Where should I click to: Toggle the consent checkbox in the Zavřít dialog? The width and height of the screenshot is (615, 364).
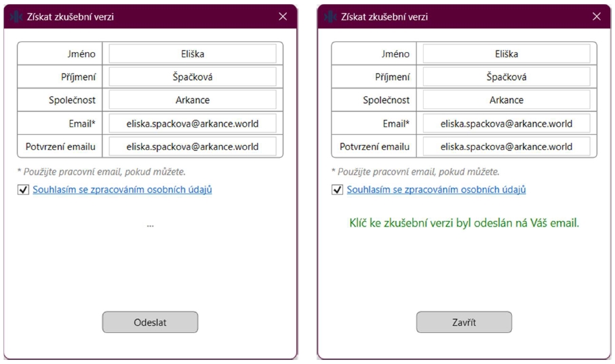click(338, 190)
